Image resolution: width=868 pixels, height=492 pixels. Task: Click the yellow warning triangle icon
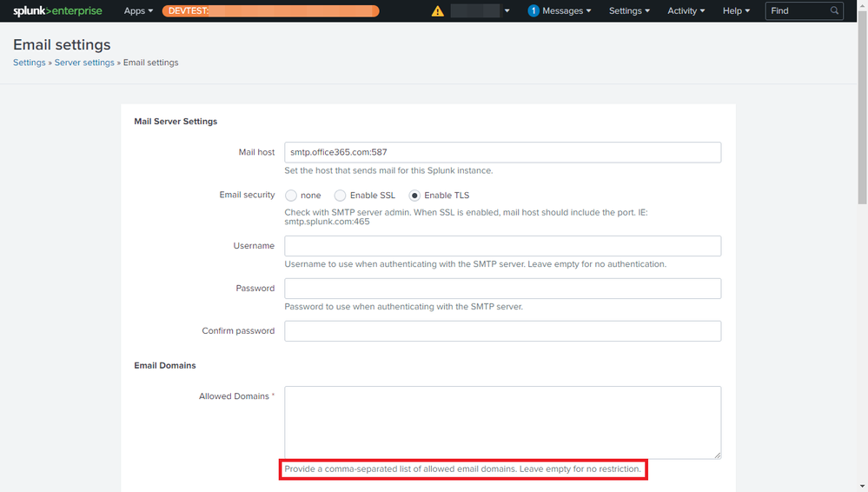coord(438,11)
